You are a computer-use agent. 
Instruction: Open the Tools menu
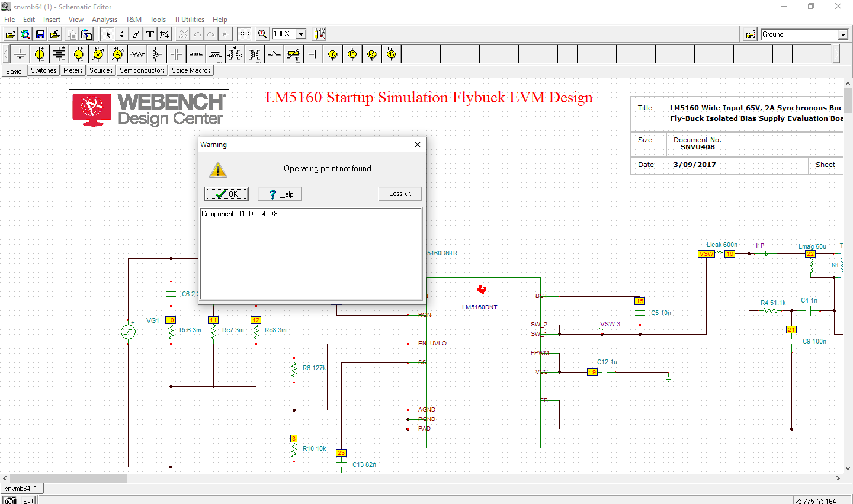pyautogui.click(x=158, y=20)
